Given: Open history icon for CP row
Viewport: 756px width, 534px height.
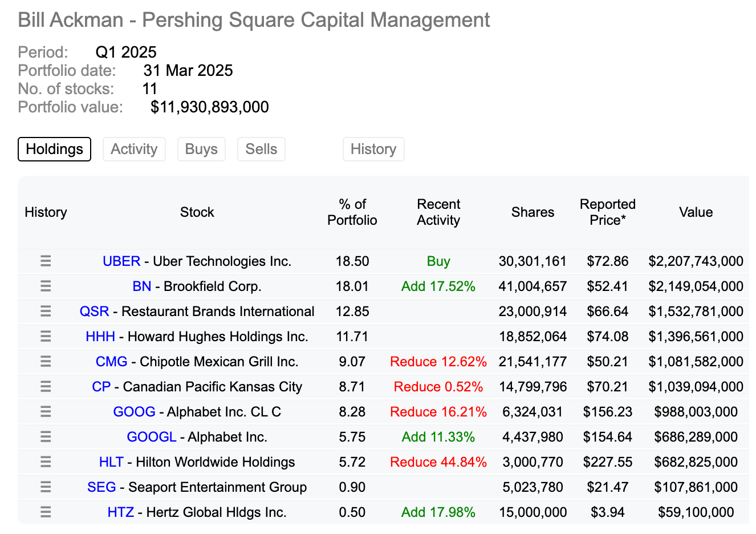Looking at the screenshot, I should 46,387.
